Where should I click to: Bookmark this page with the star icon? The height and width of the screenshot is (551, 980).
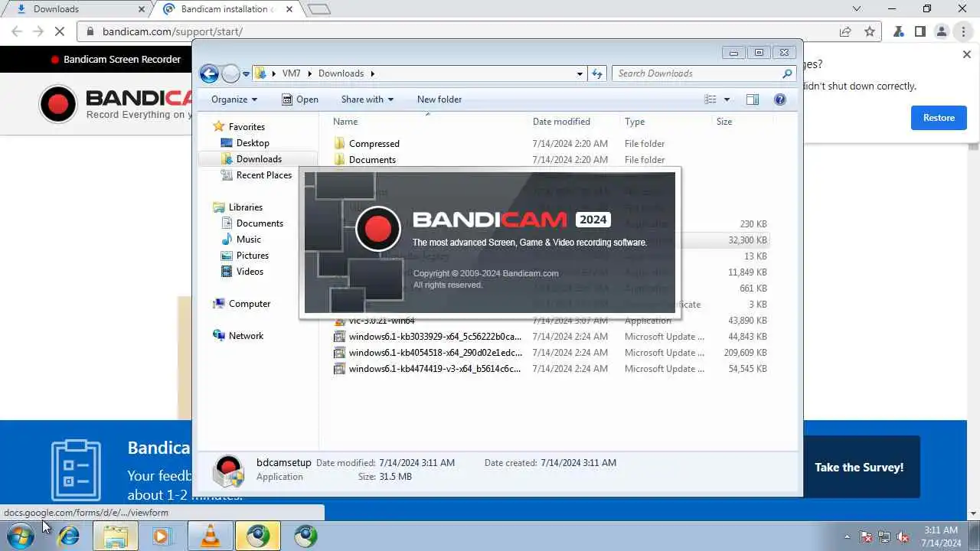click(x=870, y=31)
